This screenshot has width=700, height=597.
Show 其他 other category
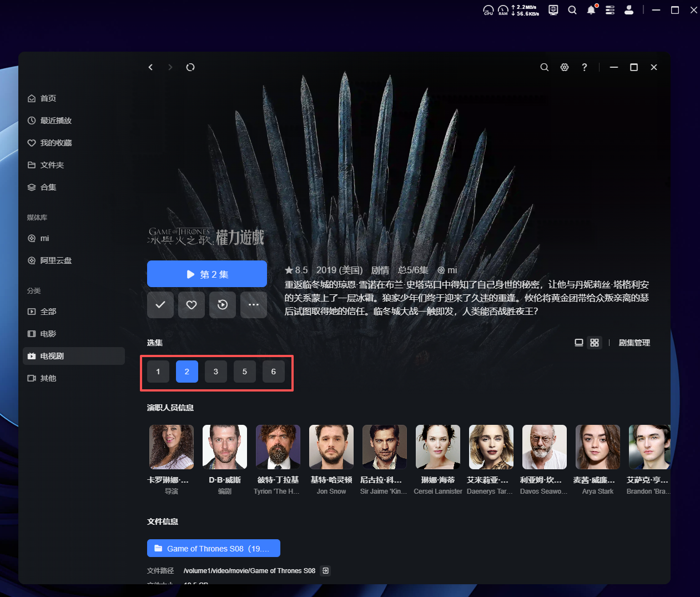[x=74, y=378]
